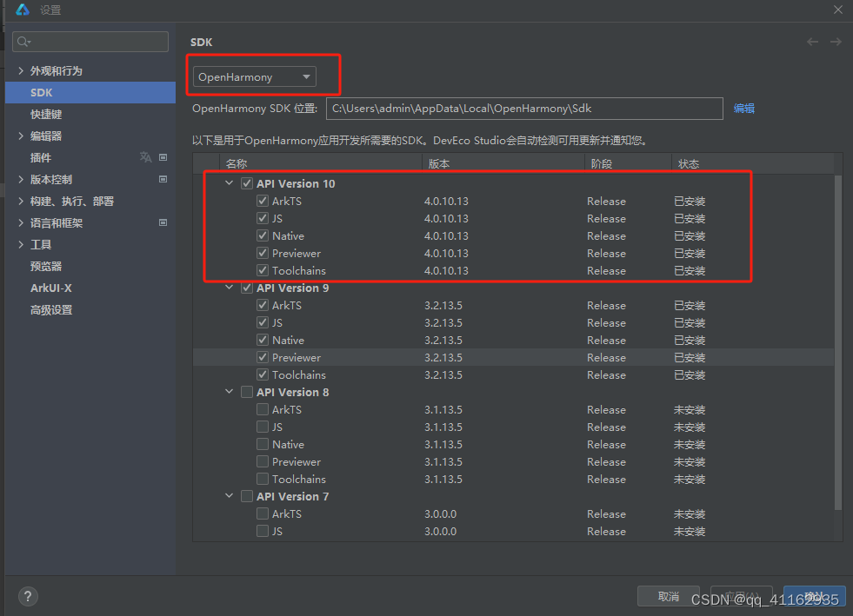The height and width of the screenshot is (616, 853).
Task: Check Native 3.1.13.5 checkbox
Action: point(263,444)
